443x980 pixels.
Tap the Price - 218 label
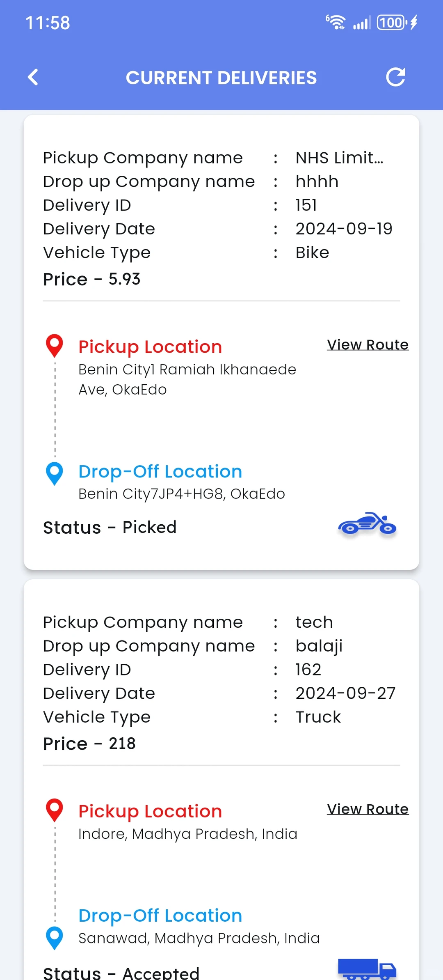(89, 744)
